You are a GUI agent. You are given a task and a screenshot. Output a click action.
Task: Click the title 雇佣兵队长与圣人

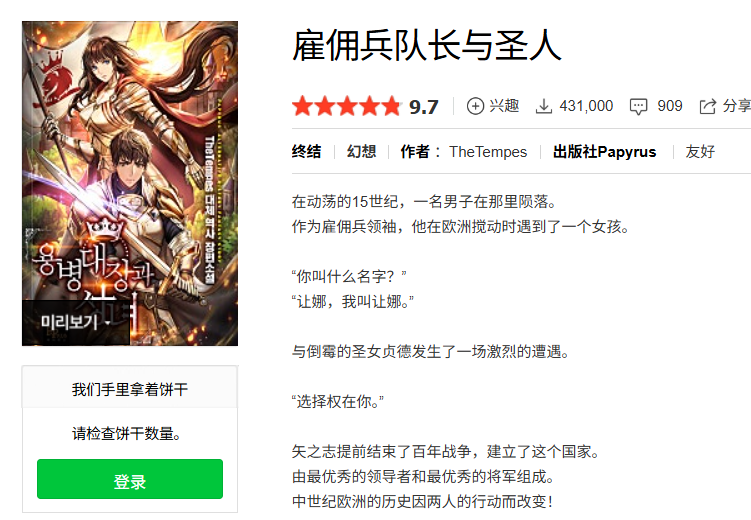(426, 45)
